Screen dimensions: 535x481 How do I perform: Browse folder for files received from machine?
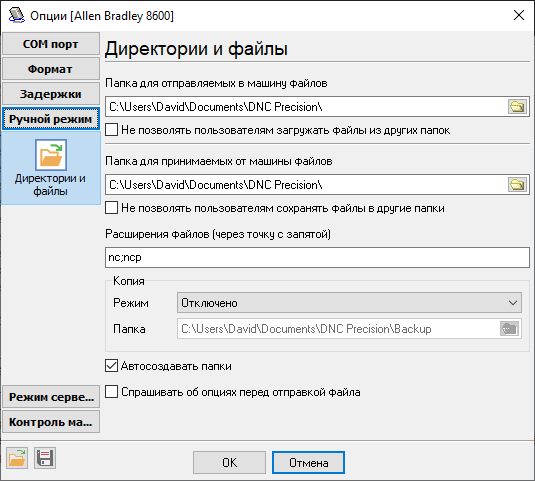click(x=517, y=185)
